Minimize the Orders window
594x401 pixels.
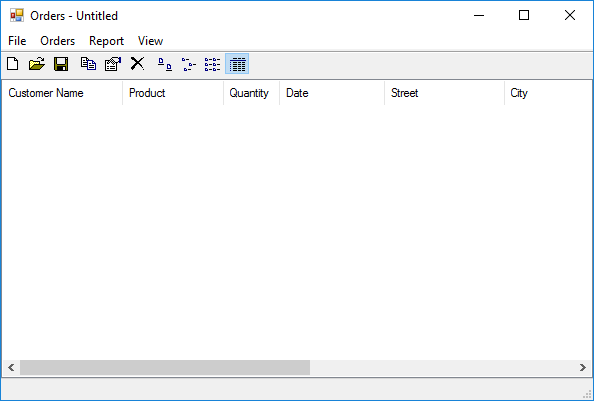tap(479, 16)
